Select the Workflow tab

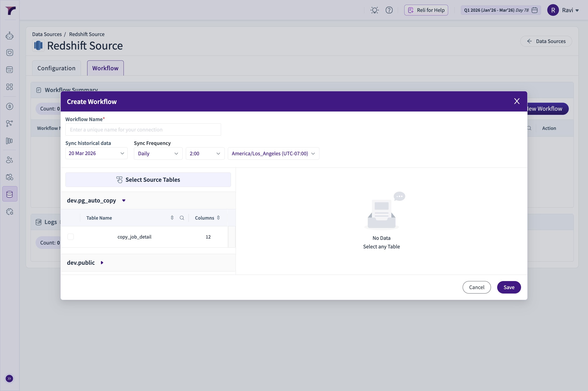click(x=105, y=68)
